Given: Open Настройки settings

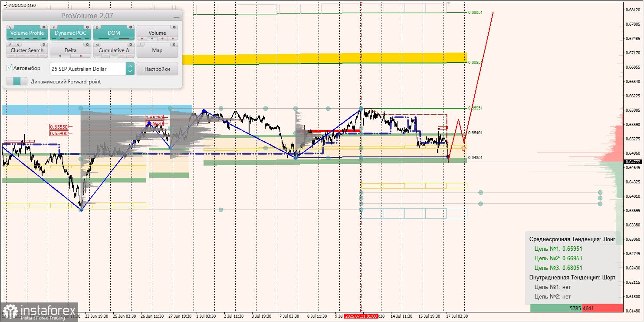Looking at the screenshot, I should pyautogui.click(x=157, y=69).
